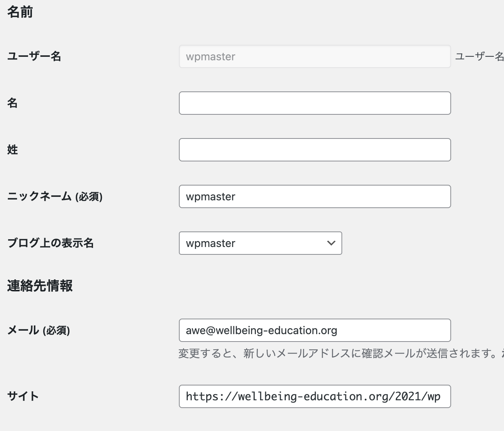Click the ニックネーム (必須) label
The image size is (504, 431).
click(x=55, y=196)
